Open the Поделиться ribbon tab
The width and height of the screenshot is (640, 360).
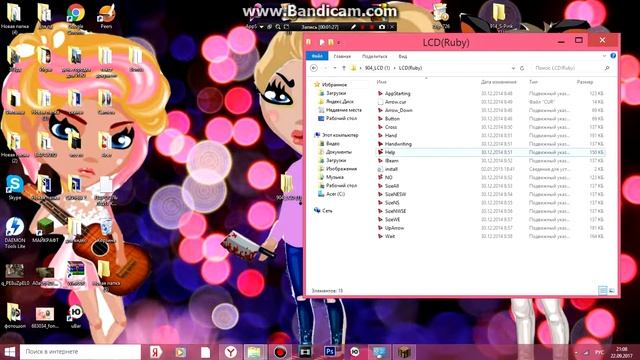pos(374,56)
